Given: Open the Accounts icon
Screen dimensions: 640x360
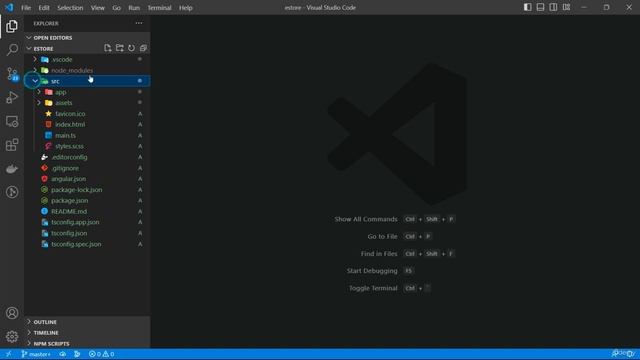Looking at the screenshot, I should pyautogui.click(x=12, y=313).
